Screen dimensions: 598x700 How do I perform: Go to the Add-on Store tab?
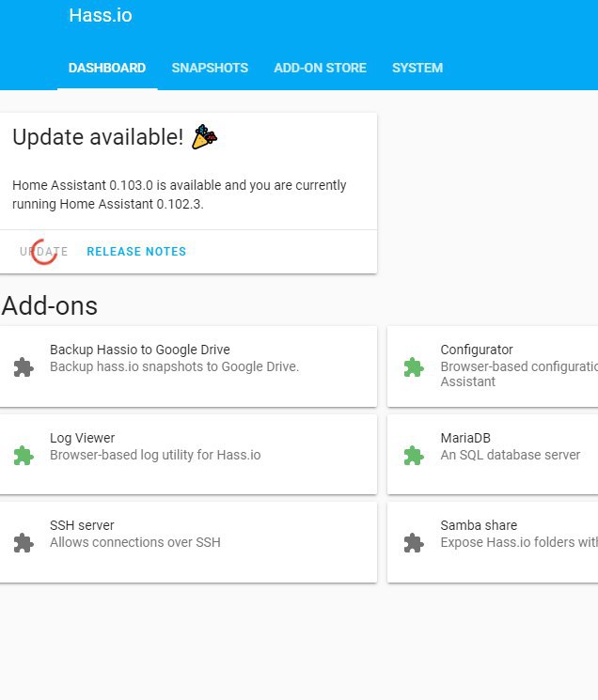click(321, 68)
